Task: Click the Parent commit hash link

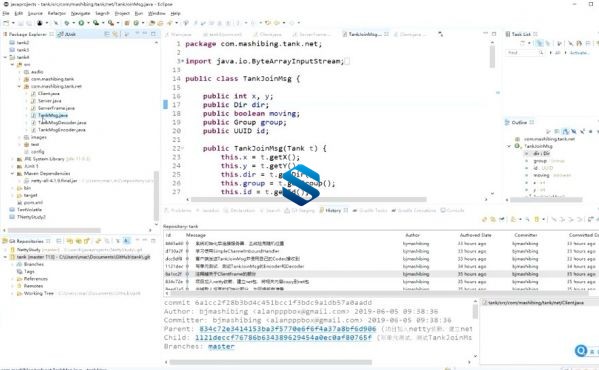Action: coord(288,329)
